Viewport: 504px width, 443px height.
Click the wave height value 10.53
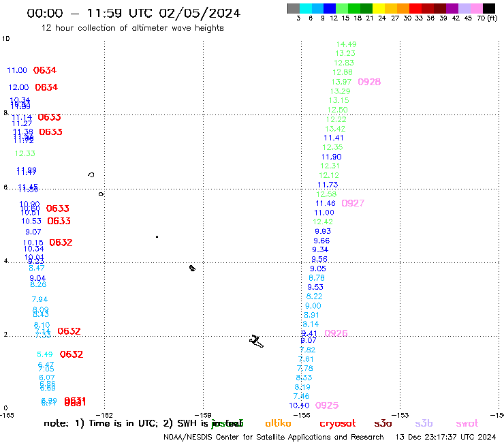[31, 221]
